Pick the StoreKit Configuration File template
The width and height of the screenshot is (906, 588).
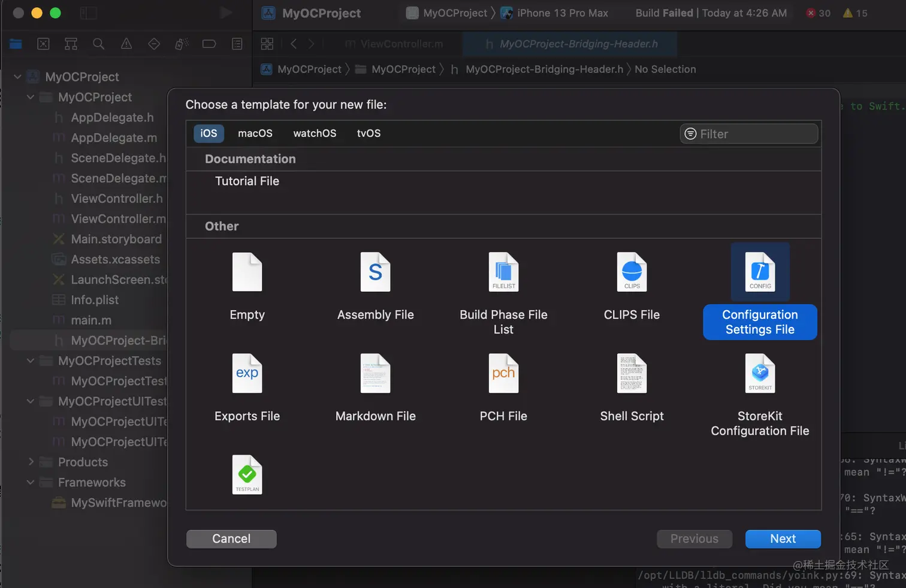click(x=760, y=395)
